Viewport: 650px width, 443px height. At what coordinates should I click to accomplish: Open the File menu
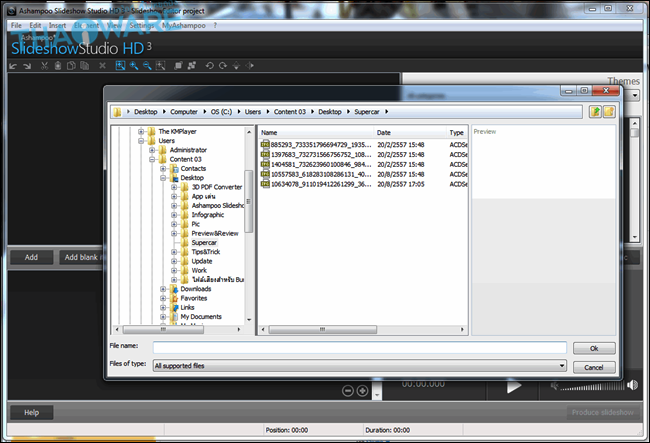(16, 26)
